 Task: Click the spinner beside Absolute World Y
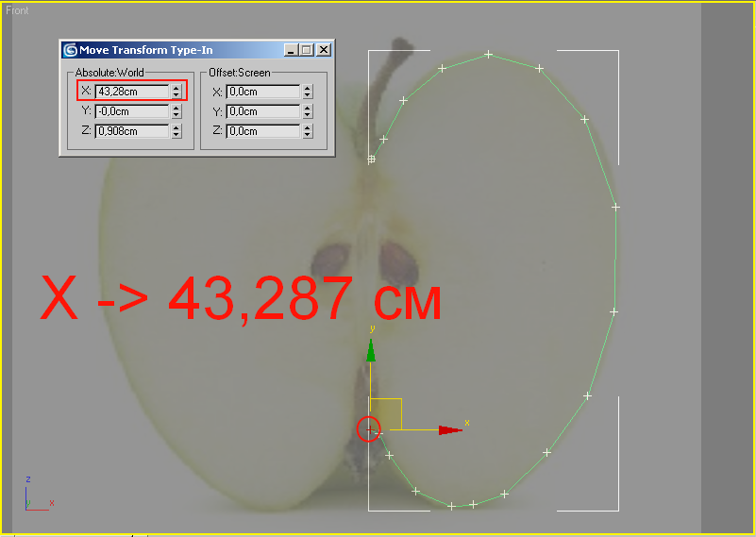click(x=176, y=111)
